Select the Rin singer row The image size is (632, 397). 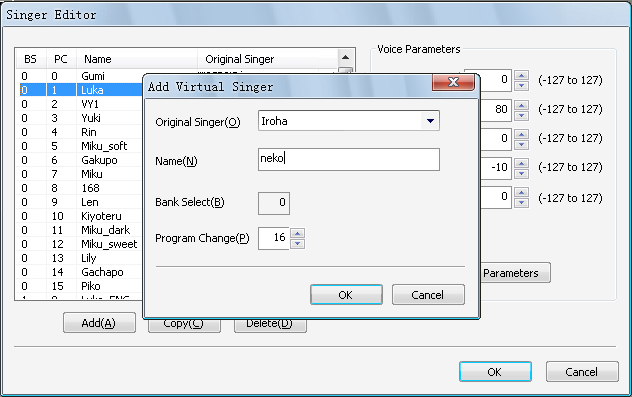[81, 132]
